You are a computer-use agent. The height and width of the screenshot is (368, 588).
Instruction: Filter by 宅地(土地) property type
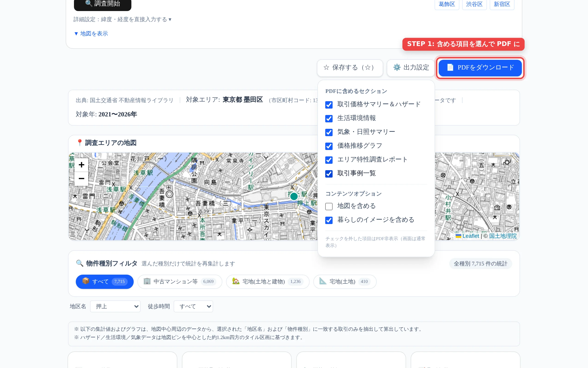(345, 282)
